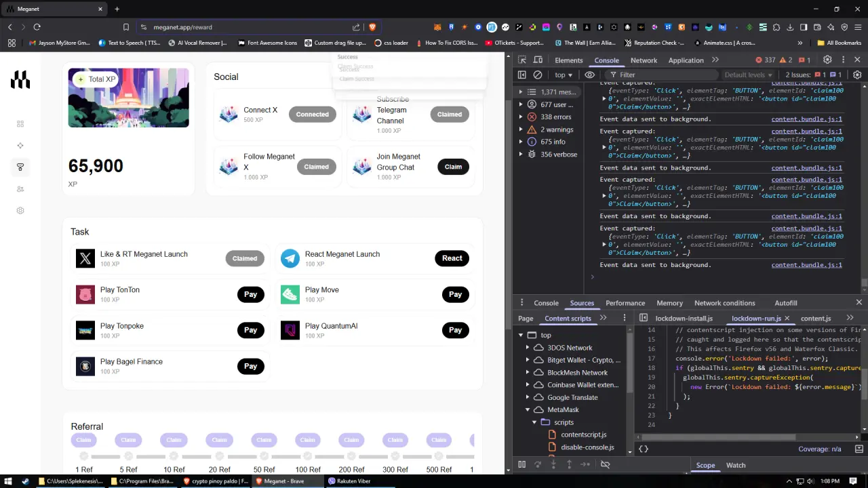Click Pay for the Play TonTon task
868x488 pixels.
click(251, 294)
